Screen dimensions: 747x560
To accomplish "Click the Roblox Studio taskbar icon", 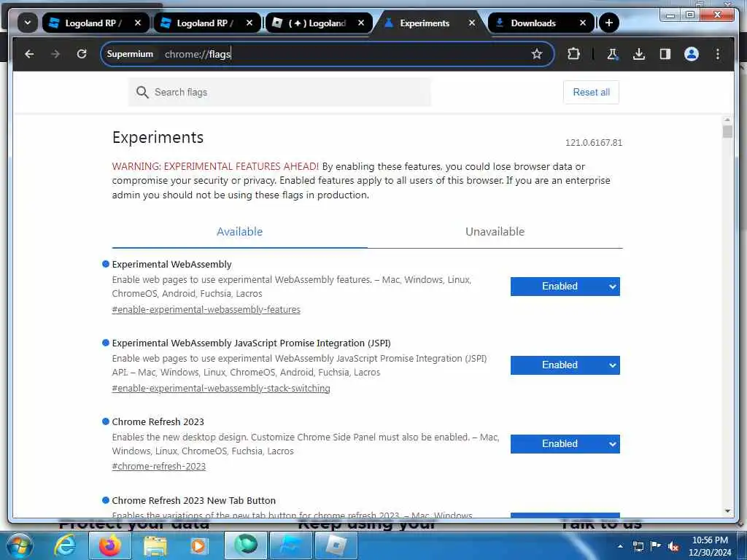I will click(x=290, y=545).
